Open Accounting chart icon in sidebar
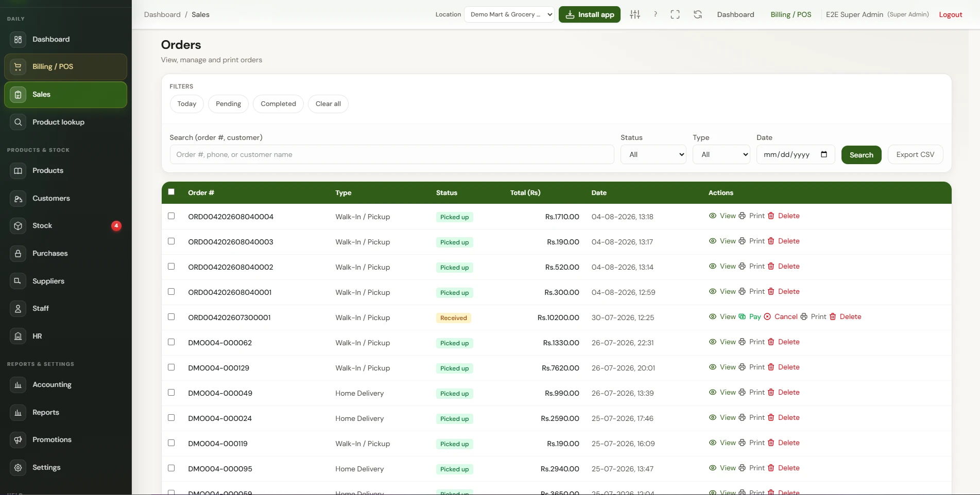Screen dimensions: 980x495 (x=18, y=385)
